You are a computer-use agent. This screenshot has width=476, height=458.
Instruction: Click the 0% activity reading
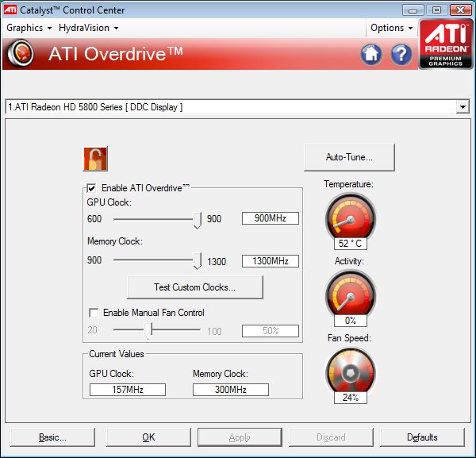(x=351, y=321)
